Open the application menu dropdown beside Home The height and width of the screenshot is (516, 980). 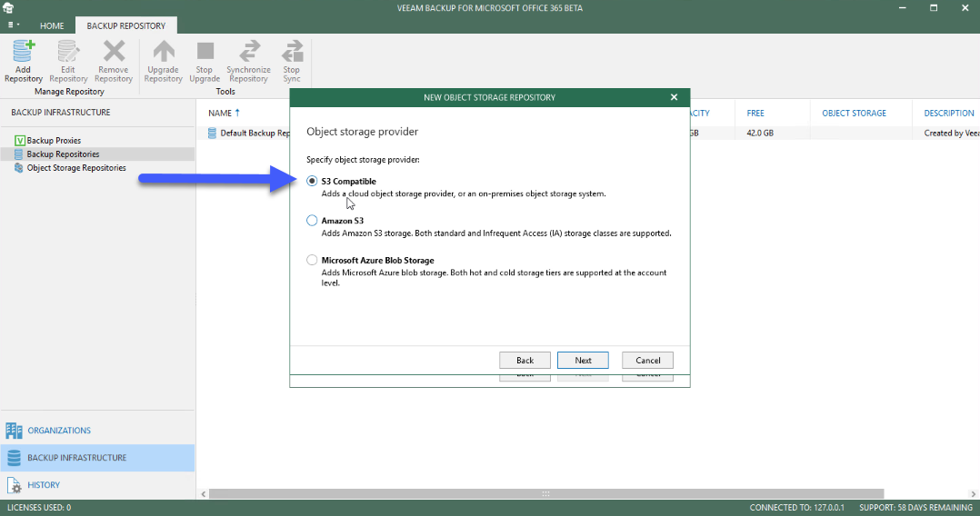(13, 25)
